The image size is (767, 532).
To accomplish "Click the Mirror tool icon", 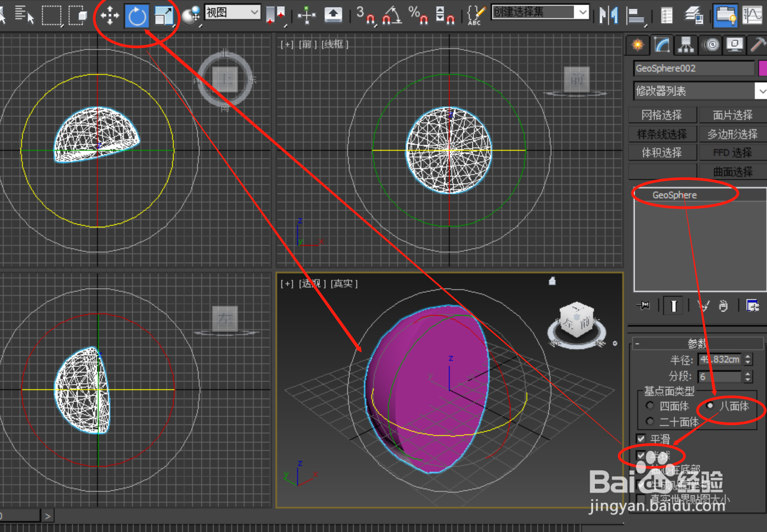I will click(608, 15).
